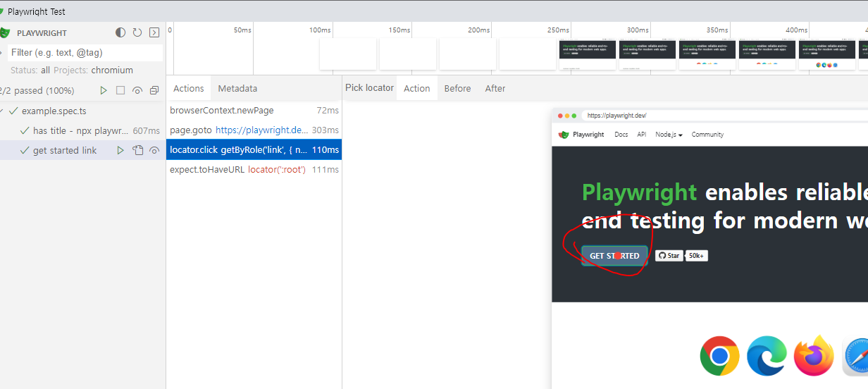Collapse all tests icon

[154, 90]
